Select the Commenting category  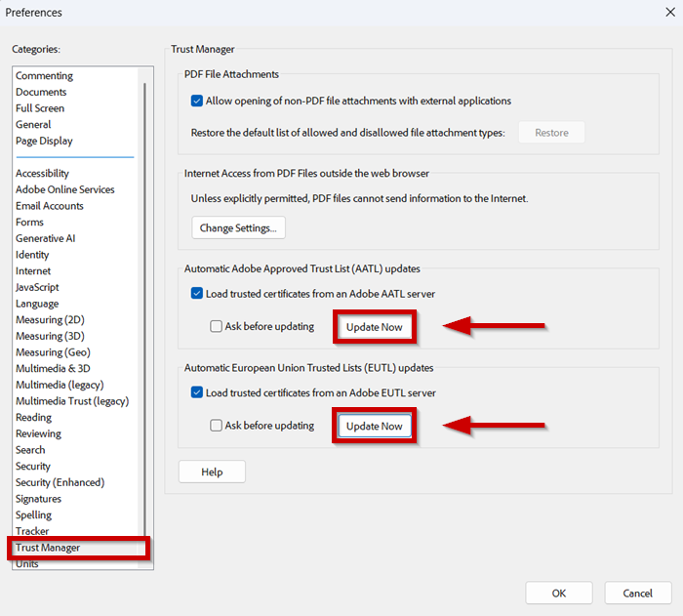click(44, 75)
